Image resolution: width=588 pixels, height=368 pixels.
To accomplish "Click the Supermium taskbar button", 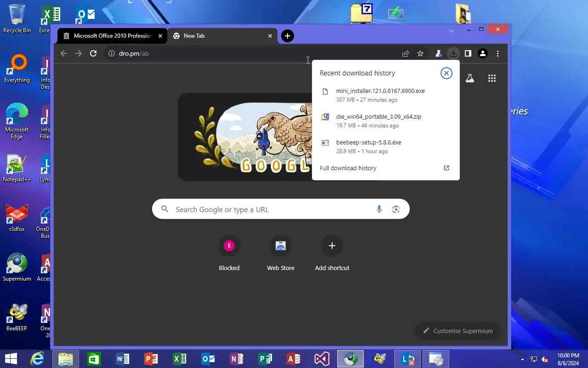I will click(x=351, y=359).
